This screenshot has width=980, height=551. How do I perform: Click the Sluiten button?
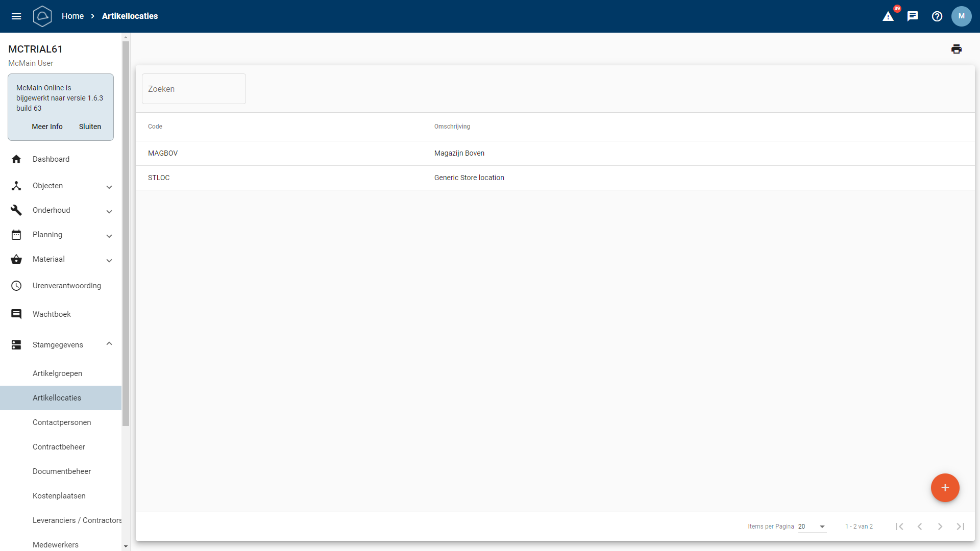pos(90,127)
